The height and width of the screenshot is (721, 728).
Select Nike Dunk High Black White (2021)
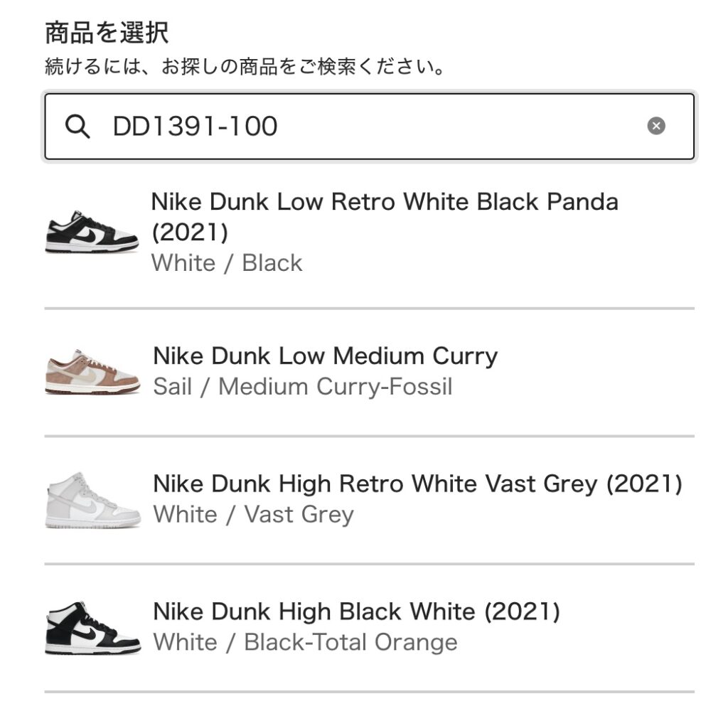click(x=356, y=612)
